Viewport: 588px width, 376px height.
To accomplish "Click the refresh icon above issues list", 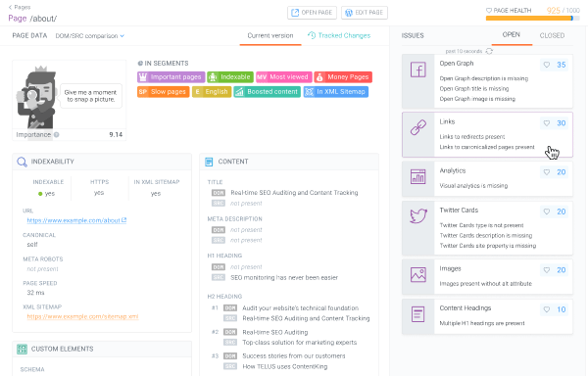I will tap(489, 51).
